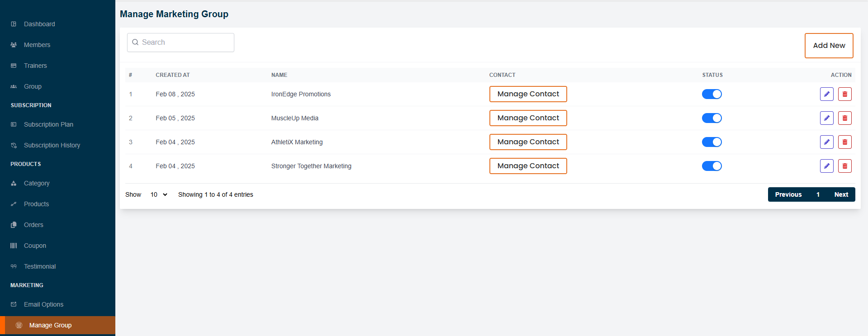
Task: Click the edit pencil icon for AthletiX Marketing
Action: [826, 142]
